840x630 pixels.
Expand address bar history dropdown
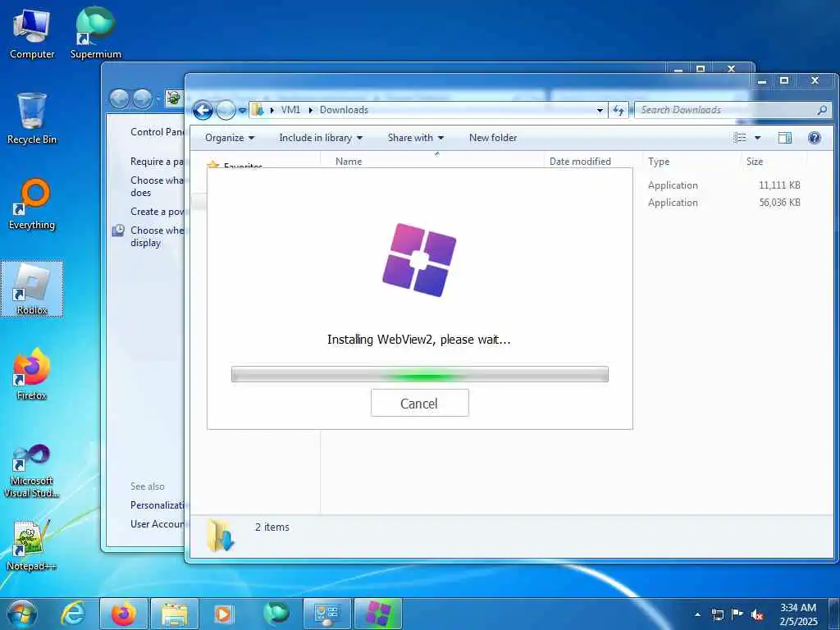[x=600, y=111]
